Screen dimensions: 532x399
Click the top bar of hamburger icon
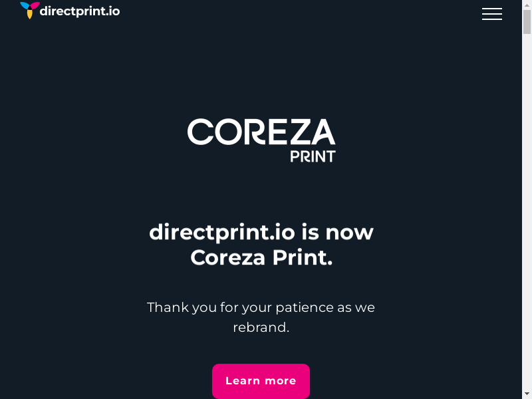(x=492, y=9)
